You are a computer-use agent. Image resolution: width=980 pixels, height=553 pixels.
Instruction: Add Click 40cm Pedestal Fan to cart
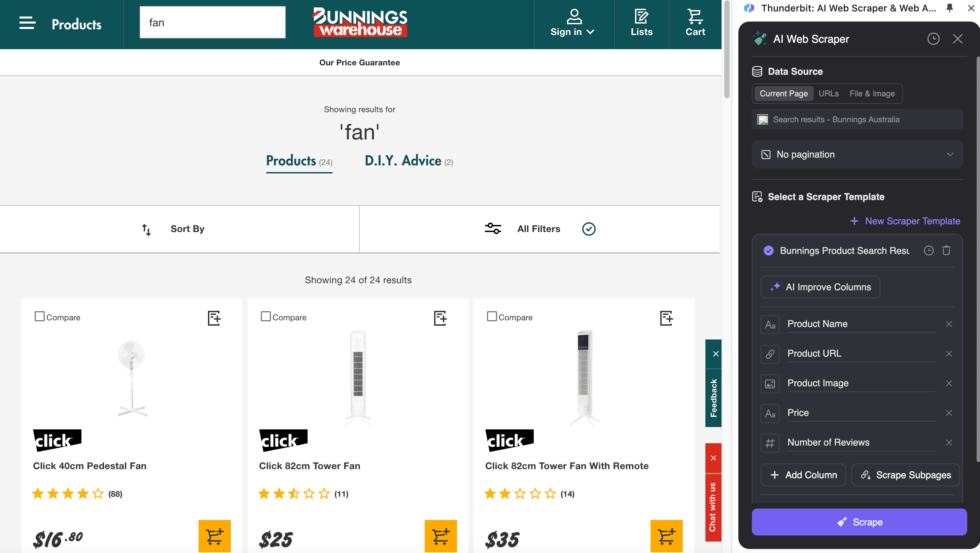[x=214, y=535]
